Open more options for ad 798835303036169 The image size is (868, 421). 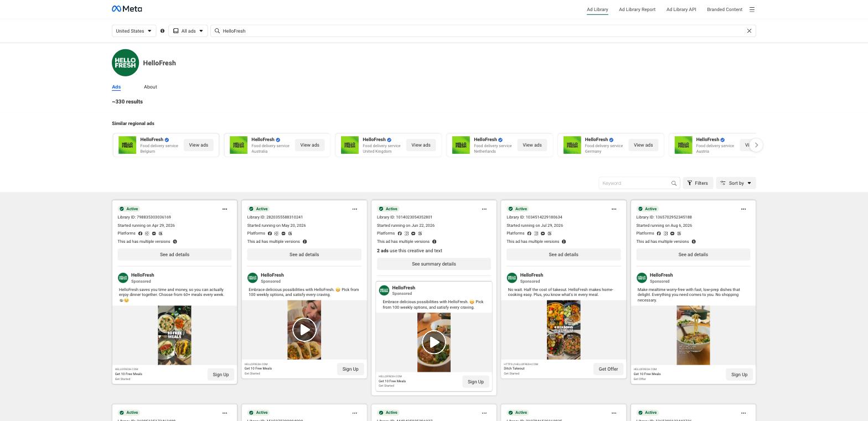(x=225, y=209)
